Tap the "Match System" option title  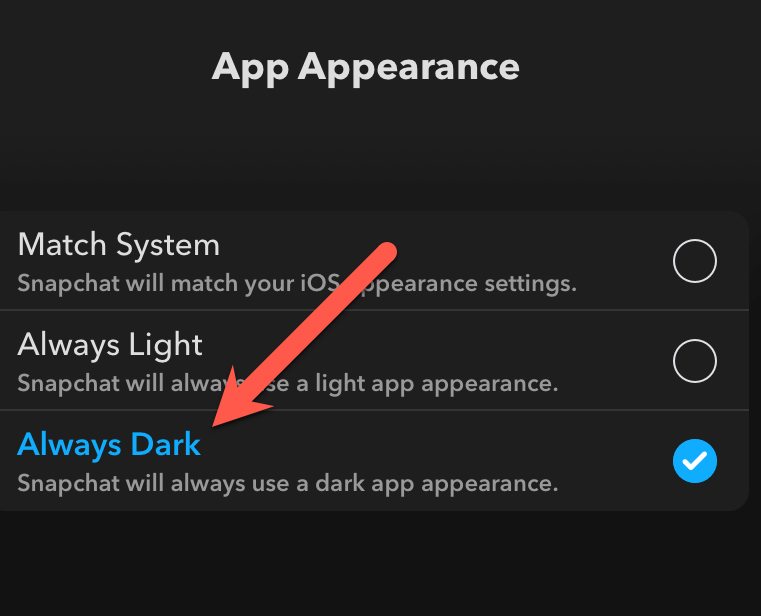118,245
